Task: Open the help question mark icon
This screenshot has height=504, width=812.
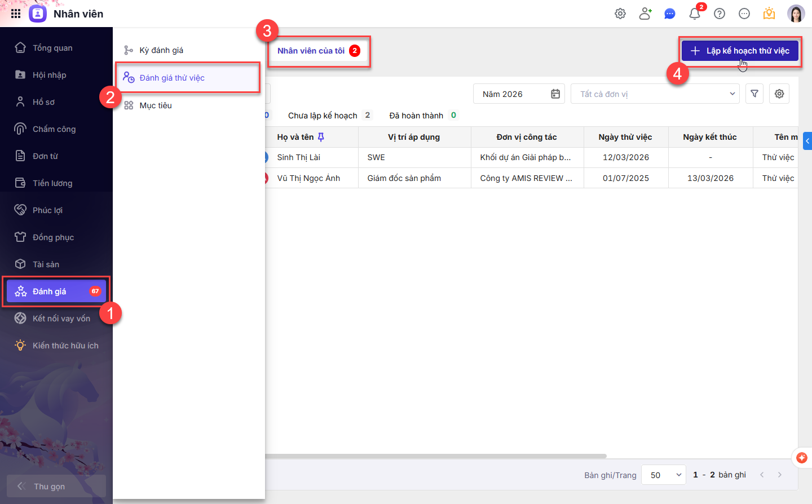Action: point(720,14)
